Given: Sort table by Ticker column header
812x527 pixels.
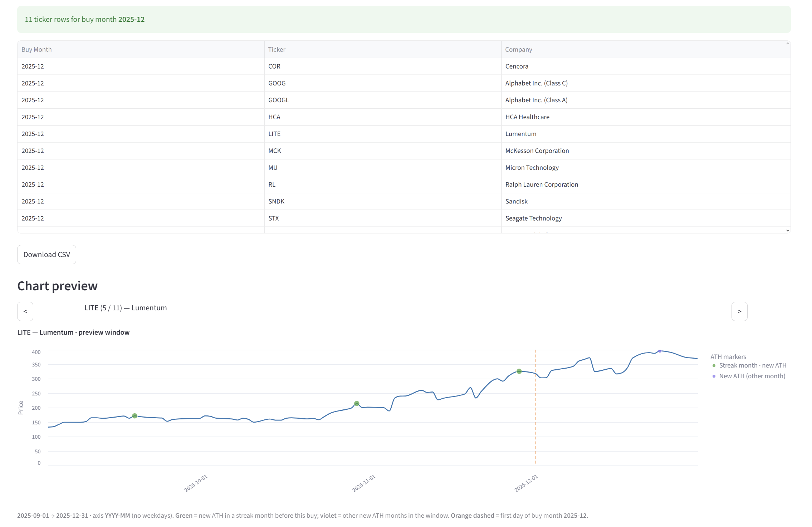Looking at the screenshot, I should (277, 50).
